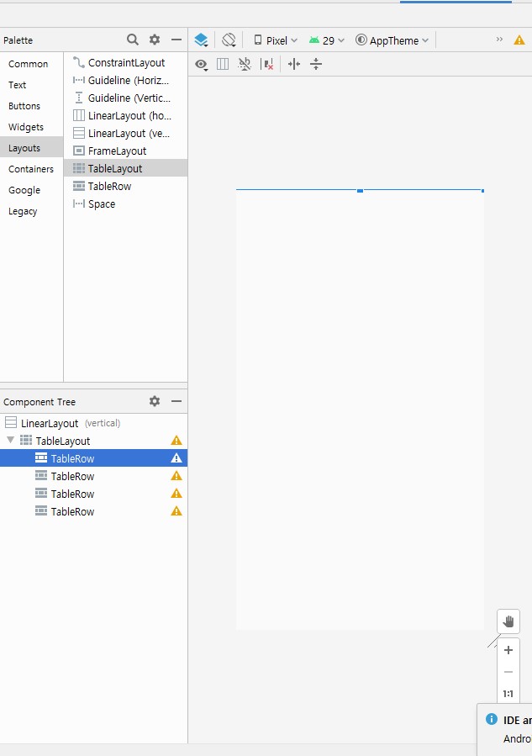This screenshot has width=532, height=756.
Task: Select third TableRow in Component Tree
Action: tap(93, 494)
